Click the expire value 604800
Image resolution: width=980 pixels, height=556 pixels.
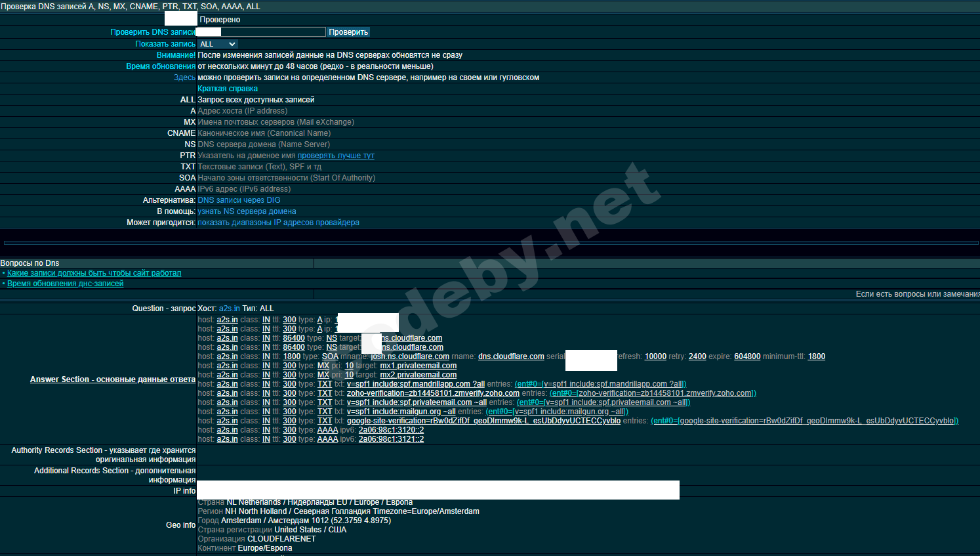(747, 356)
